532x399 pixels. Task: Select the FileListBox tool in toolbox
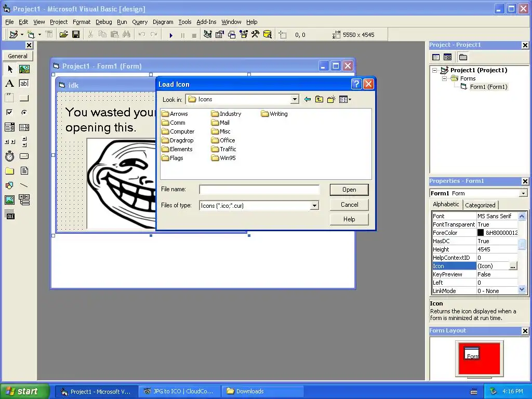tap(24, 170)
